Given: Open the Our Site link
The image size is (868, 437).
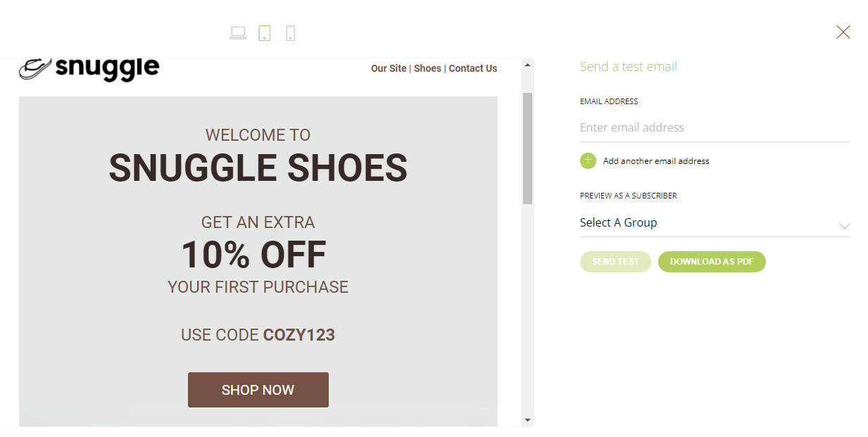Looking at the screenshot, I should point(389,68).
